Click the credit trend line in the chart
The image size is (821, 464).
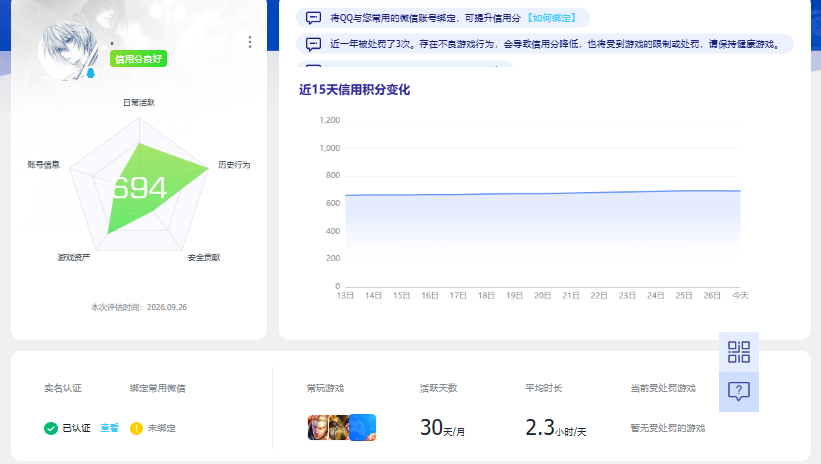point(542,193)
